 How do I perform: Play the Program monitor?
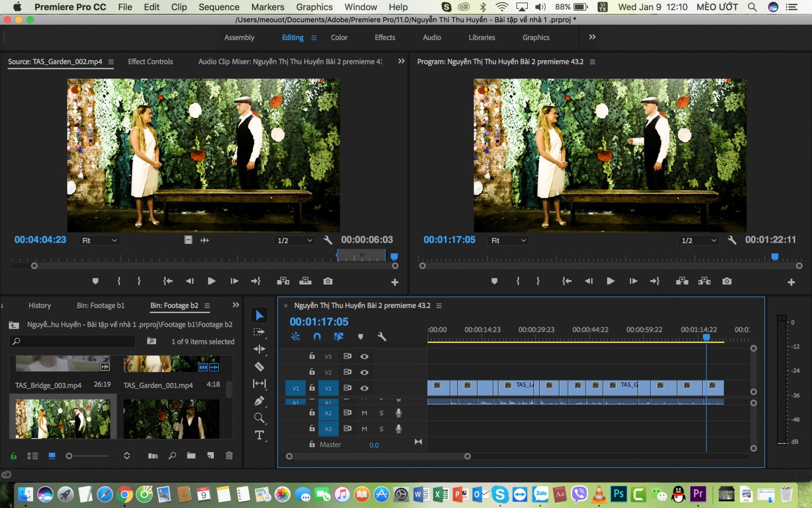[611, 281]
